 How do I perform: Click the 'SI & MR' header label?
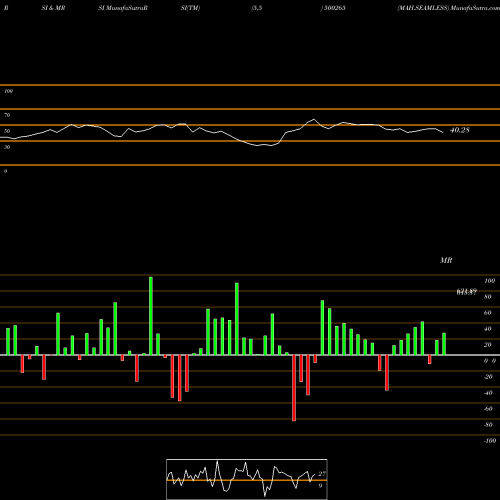click(53, 8)
